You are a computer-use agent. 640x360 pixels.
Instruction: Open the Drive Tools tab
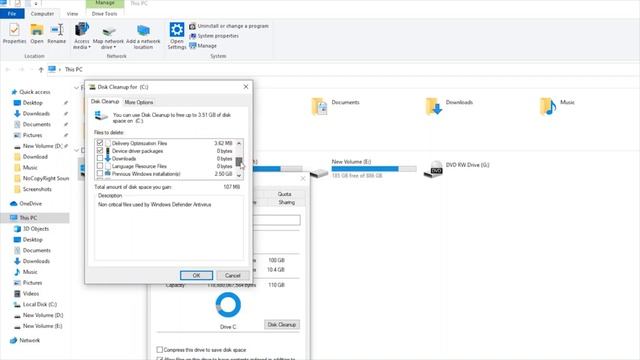[x=104, y=14]
